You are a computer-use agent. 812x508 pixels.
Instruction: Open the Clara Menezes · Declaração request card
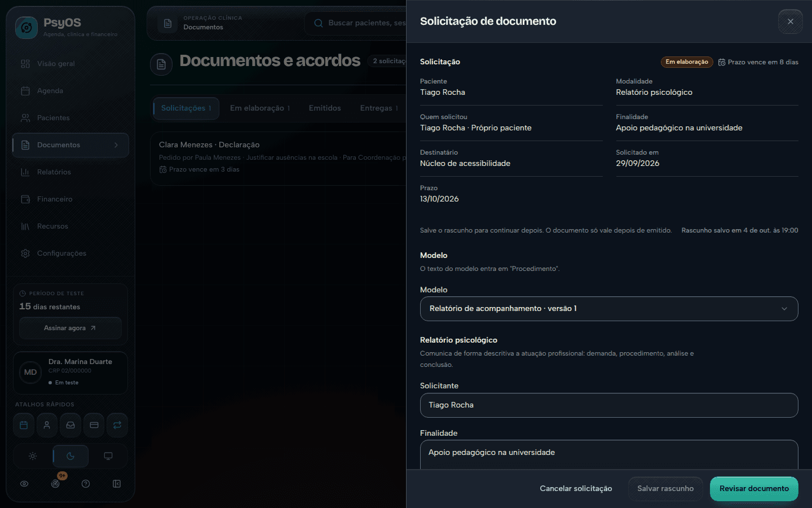pos(279,158)
